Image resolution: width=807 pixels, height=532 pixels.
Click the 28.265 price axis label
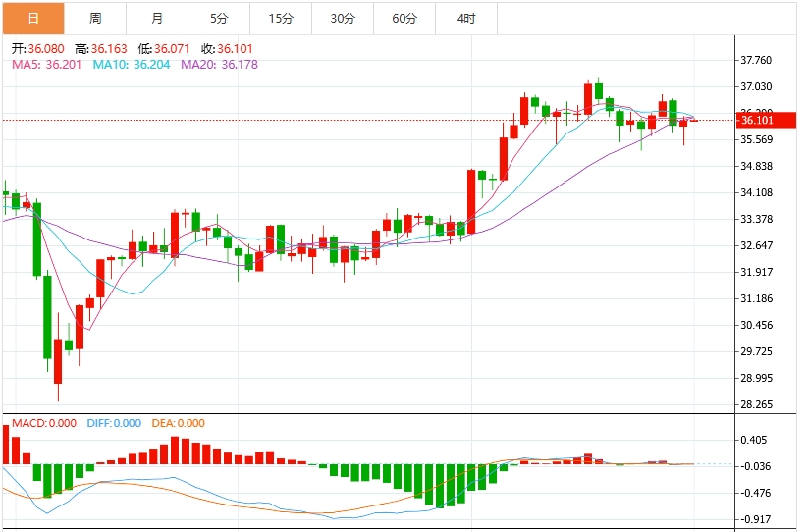[x=756, y=405]
